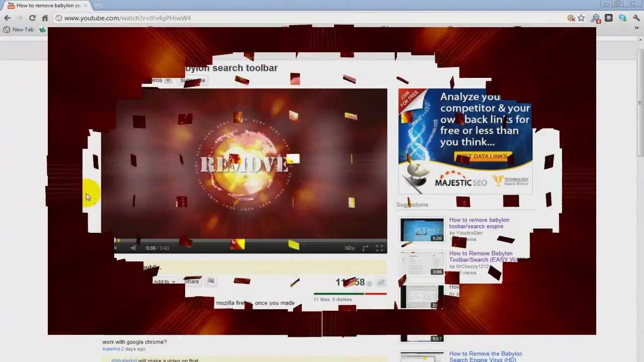This screenshot has width=644, height=362.
Task: Close the 'How to remove babylon' tab
Action: (85, 6)
